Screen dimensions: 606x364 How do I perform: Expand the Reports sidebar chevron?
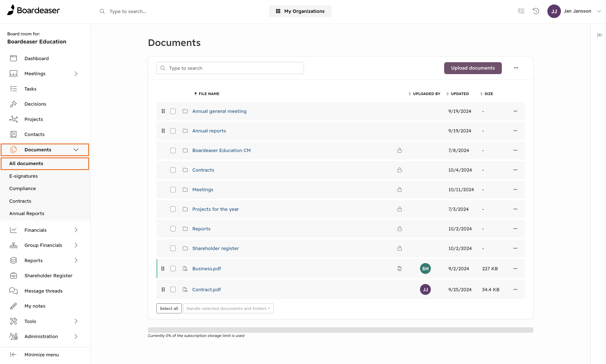(x=76, y=260)
